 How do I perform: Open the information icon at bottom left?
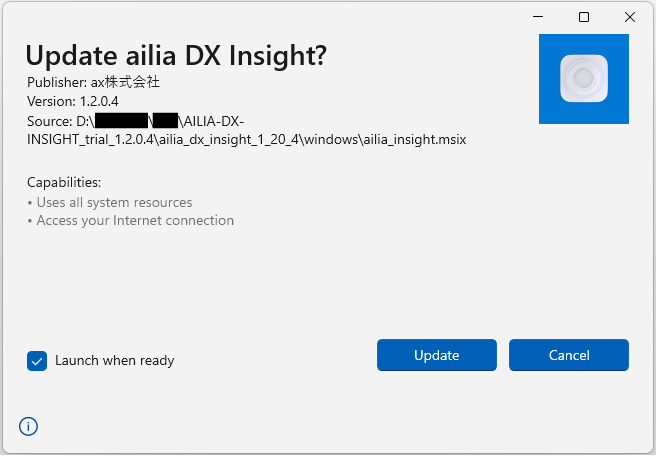click(29, 427)
